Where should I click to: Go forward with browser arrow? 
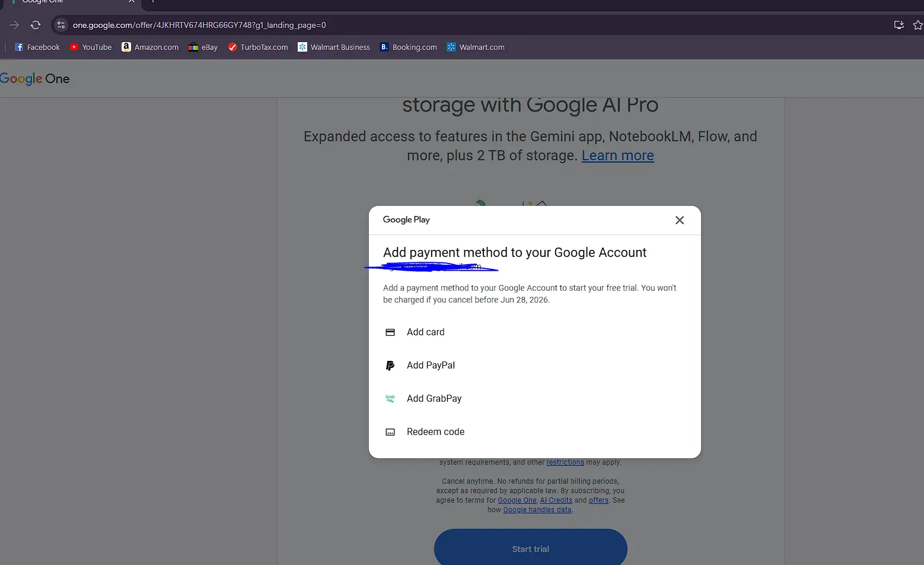pyautogui.click(x=14, y=25)
